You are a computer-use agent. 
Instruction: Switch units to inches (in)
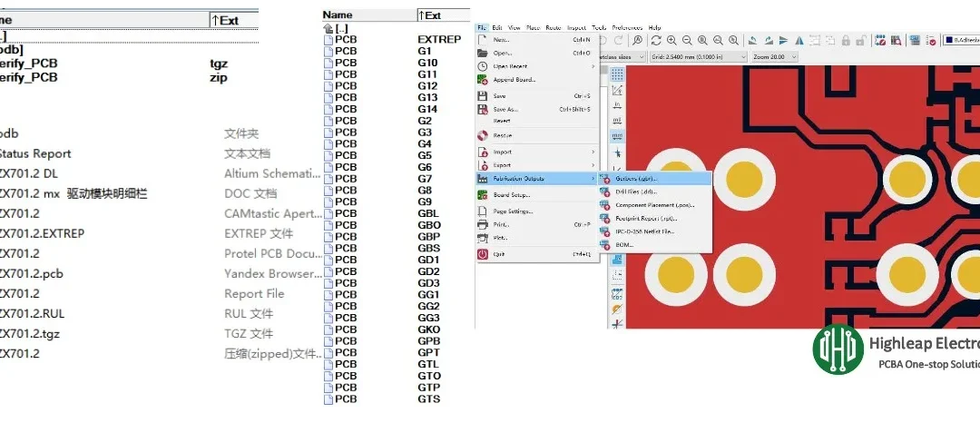(x=617, y=105)
